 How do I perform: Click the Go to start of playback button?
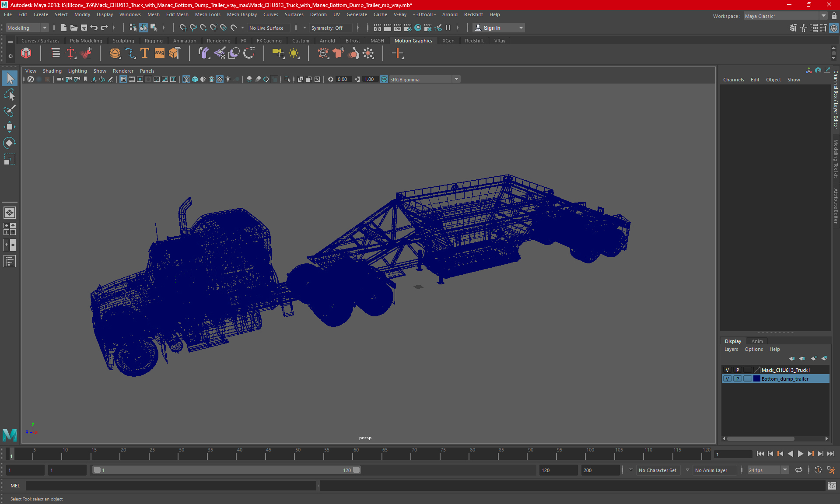coord(760,454)
